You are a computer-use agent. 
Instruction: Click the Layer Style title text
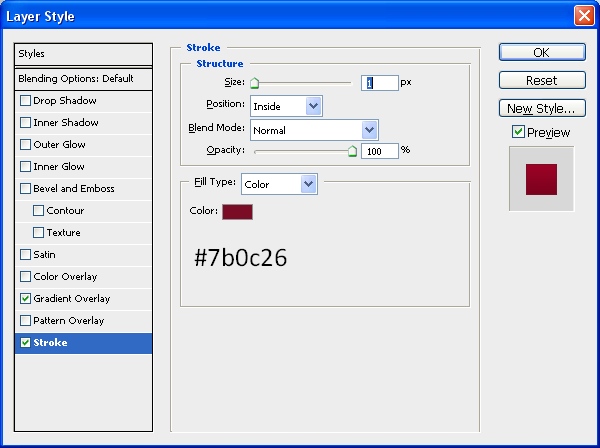coord(40,16)
